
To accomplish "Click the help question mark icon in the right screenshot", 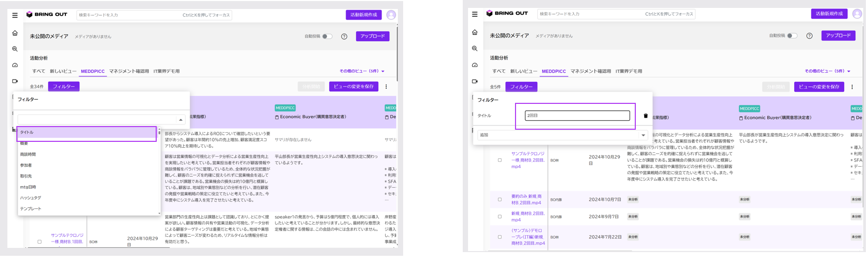I will [809, 36].
